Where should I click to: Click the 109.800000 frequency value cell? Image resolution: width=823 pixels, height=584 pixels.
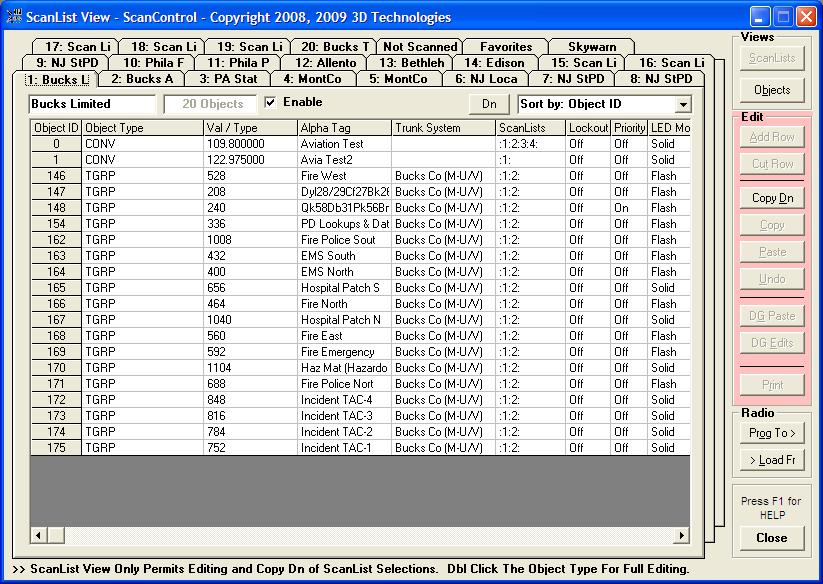(250, 144)
